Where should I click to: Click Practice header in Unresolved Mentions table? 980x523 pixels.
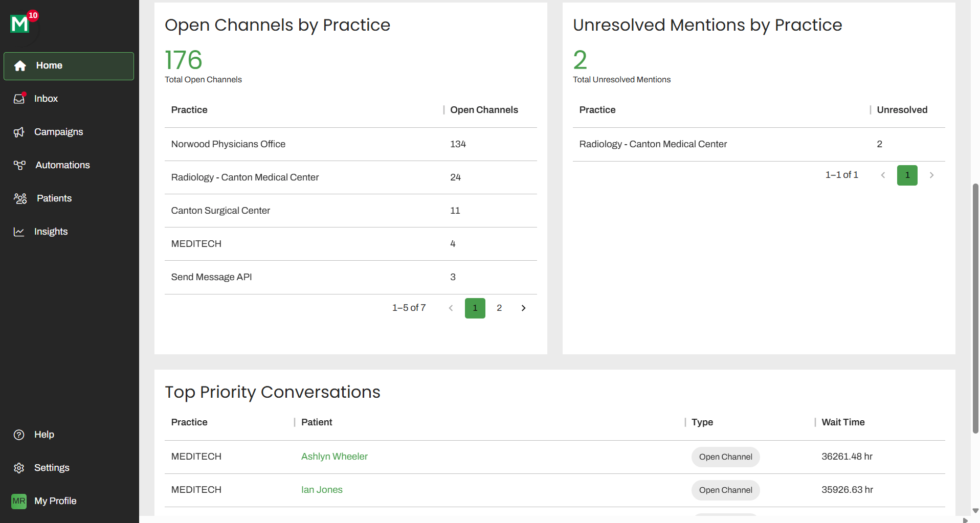click(x=597, y=110)
